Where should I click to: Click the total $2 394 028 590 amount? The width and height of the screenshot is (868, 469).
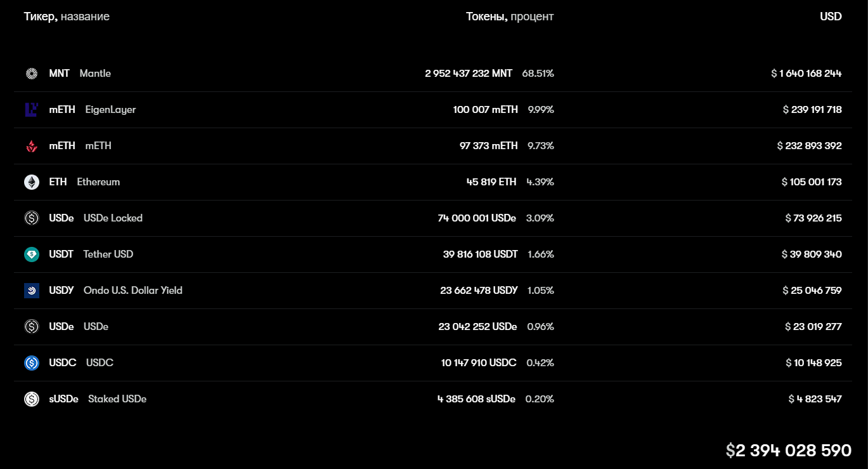click(789, 451)
